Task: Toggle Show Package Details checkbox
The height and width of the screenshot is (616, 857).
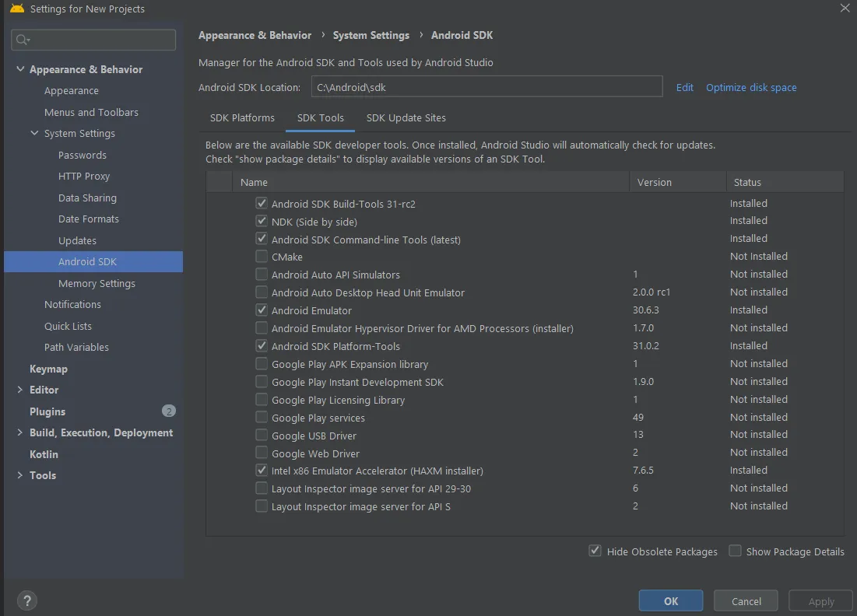Action: pos(735,551)
